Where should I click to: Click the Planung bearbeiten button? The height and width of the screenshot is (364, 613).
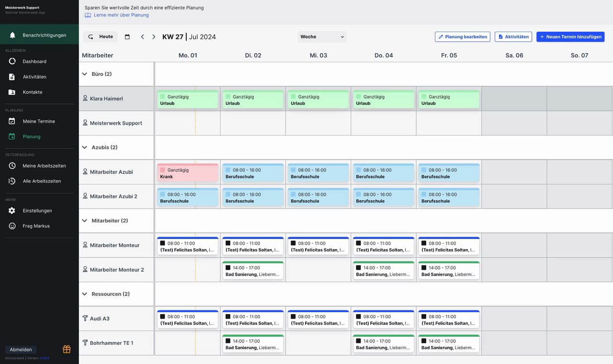pyautogui.click(x=462, y=37)
